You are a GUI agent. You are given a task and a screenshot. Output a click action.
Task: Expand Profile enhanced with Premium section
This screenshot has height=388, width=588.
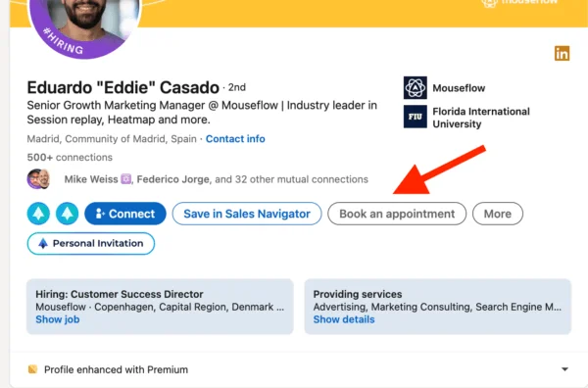click(x=564, y=369)
